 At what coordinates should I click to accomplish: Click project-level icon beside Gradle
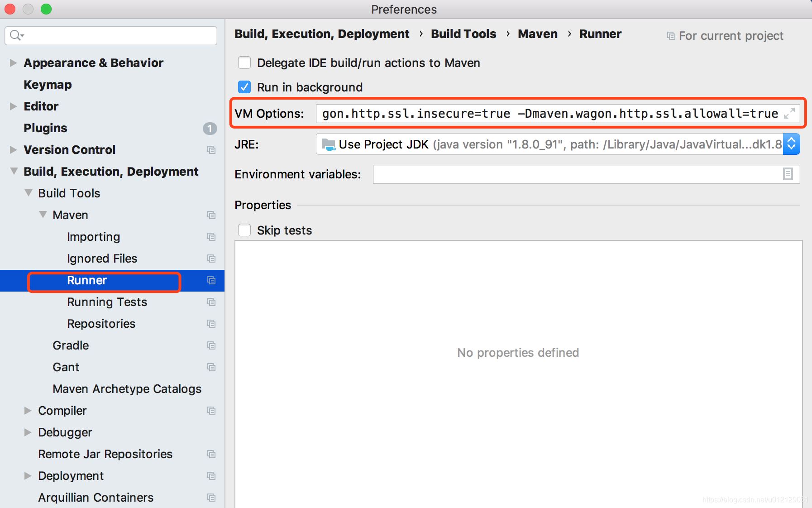(211, 345)
